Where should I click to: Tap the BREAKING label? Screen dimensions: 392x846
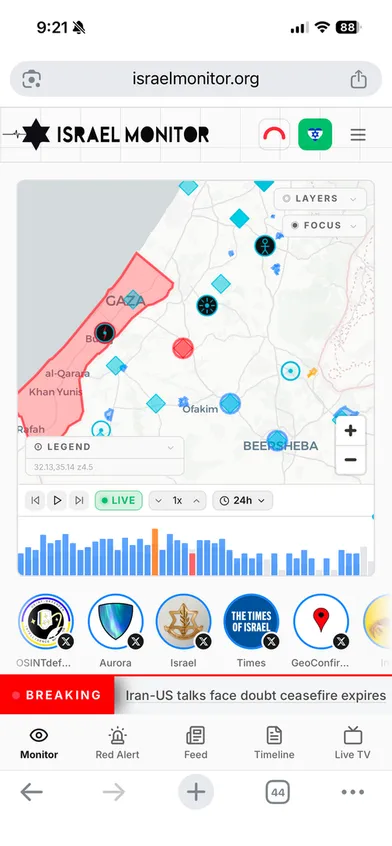57,695
